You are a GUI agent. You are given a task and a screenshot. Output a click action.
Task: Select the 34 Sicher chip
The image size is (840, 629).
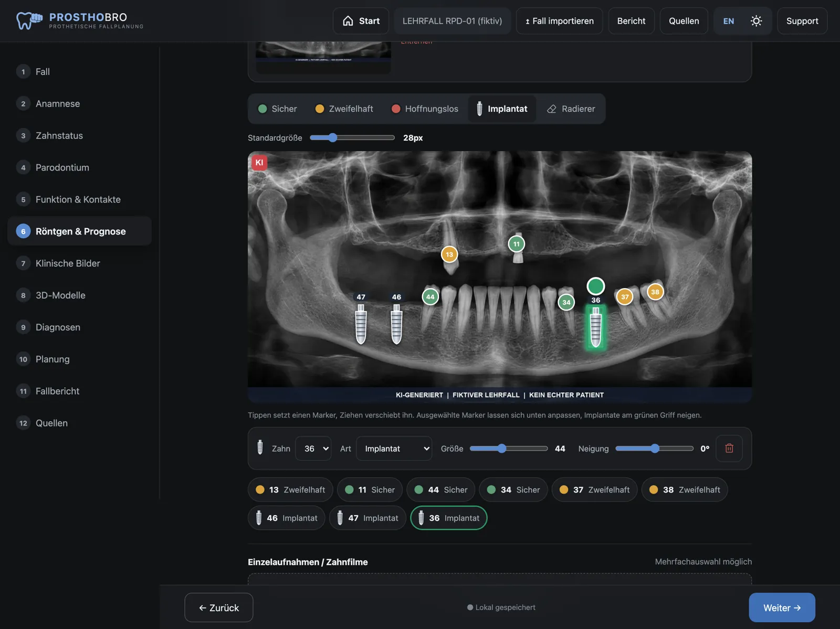coord(513,489)
